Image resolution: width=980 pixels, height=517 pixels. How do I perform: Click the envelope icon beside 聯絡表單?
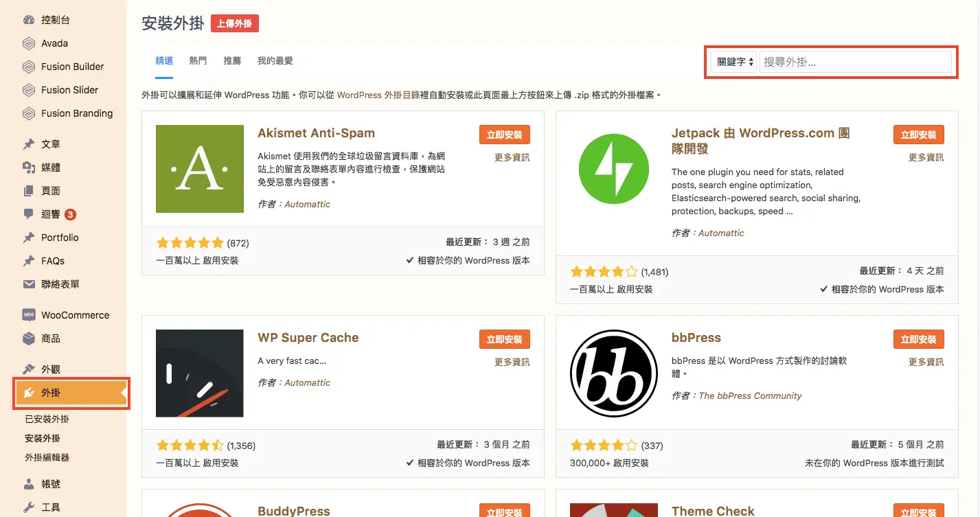(29, 284)
